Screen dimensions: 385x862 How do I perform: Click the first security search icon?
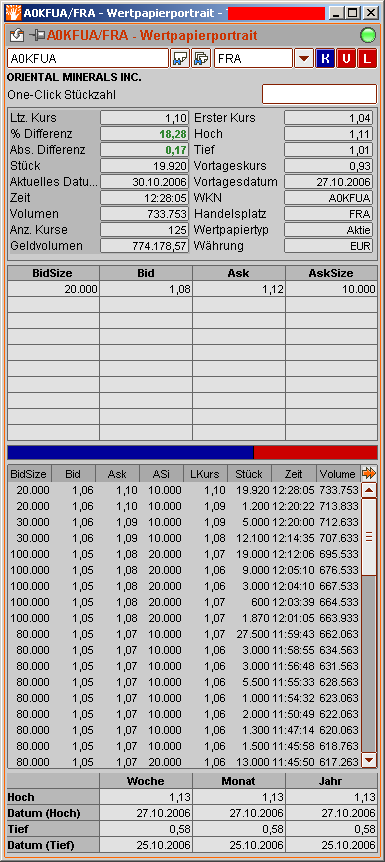180,58
